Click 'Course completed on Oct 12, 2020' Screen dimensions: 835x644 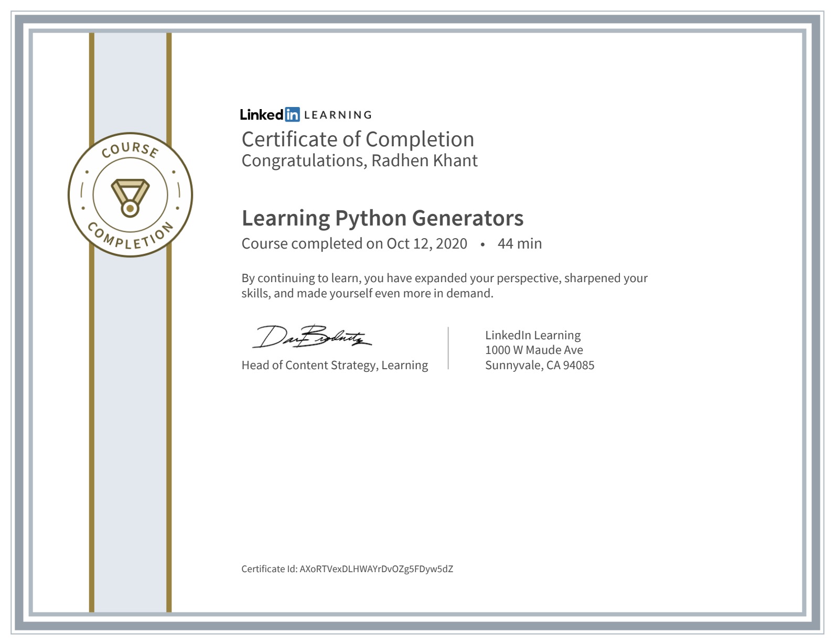(354, 244)
